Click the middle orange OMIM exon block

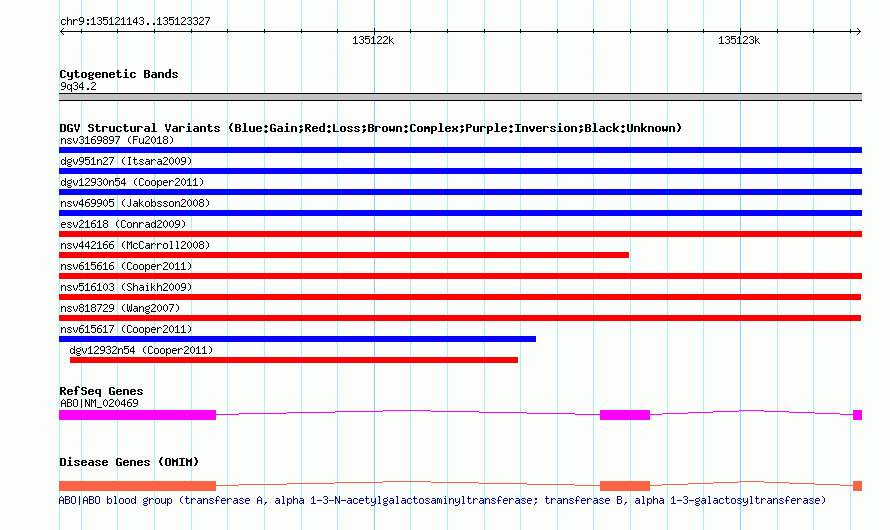pos(625,486)
